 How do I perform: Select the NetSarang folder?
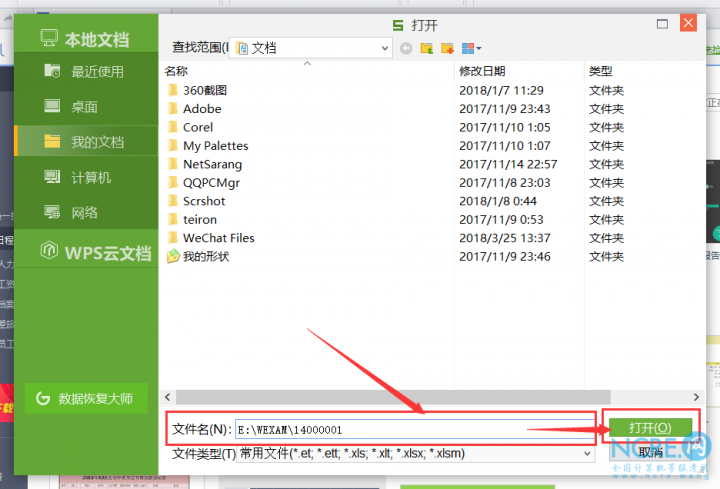coord(212,164)
